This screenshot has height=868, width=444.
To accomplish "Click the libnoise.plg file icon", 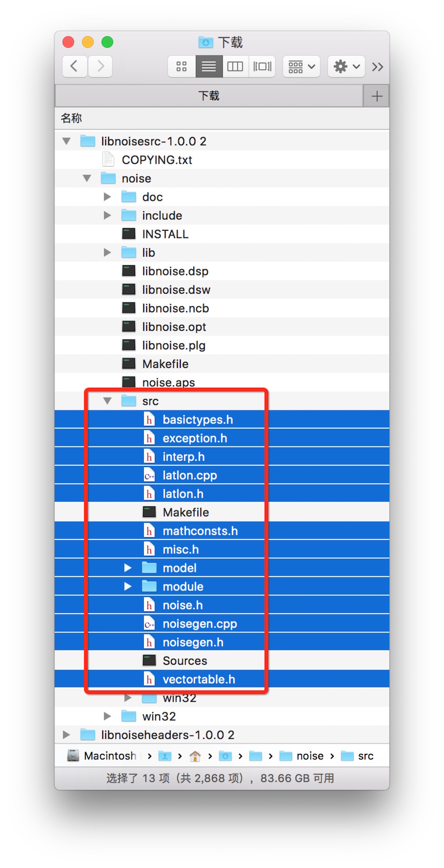I will pos(129,345).
